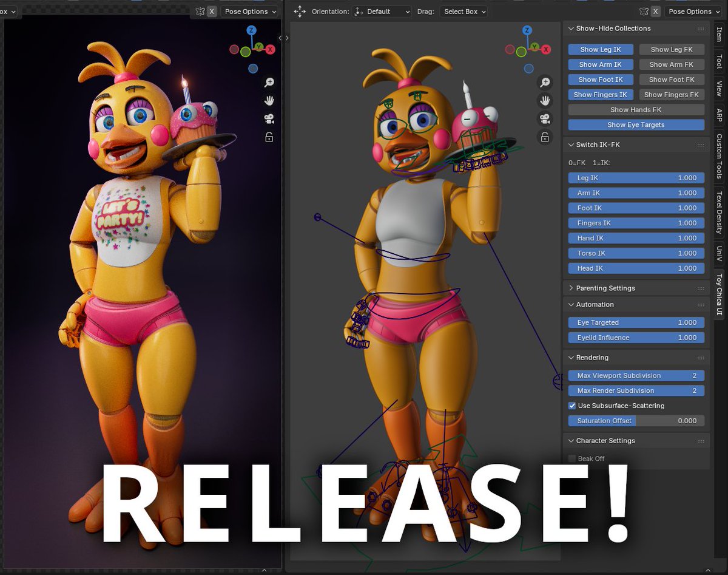The height and width of the screenshot is (575, 728).
Task: Click region collapse arrow between viewports
Action: click(287, 38)
